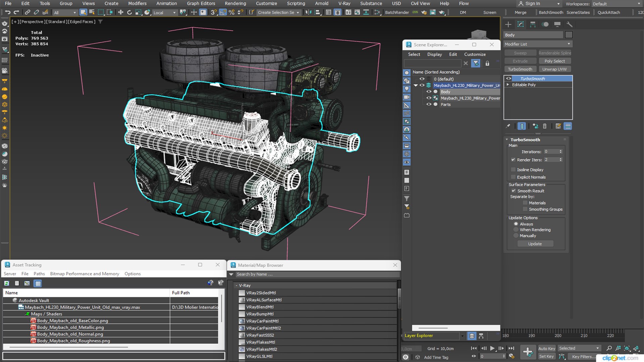Open the Create tab of the command panel
644x362 pixels.
[508, 24]
